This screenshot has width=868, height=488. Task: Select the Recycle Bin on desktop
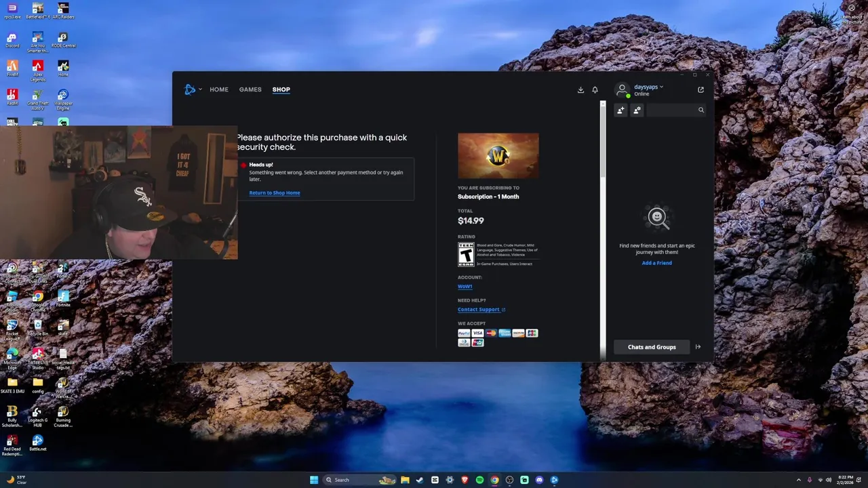[x=37, y=328]
